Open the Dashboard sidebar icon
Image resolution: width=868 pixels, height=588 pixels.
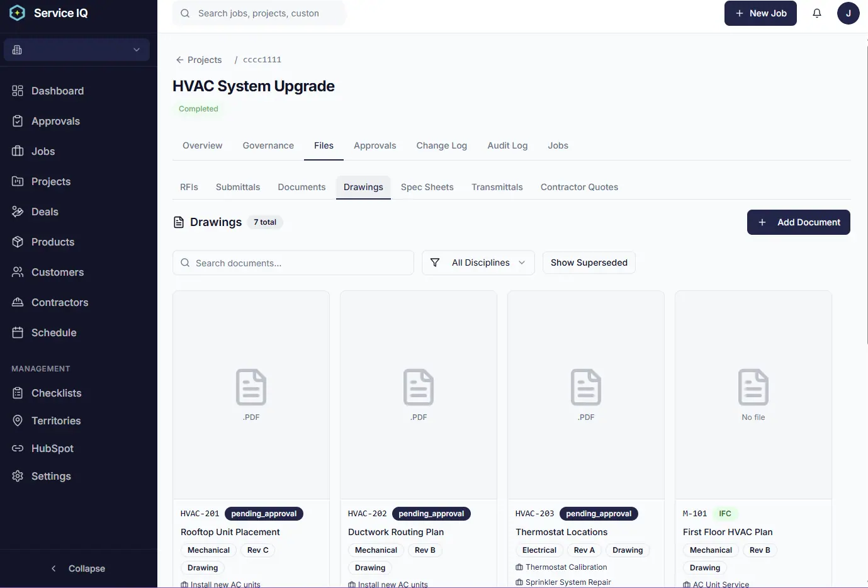coord(18,91)
